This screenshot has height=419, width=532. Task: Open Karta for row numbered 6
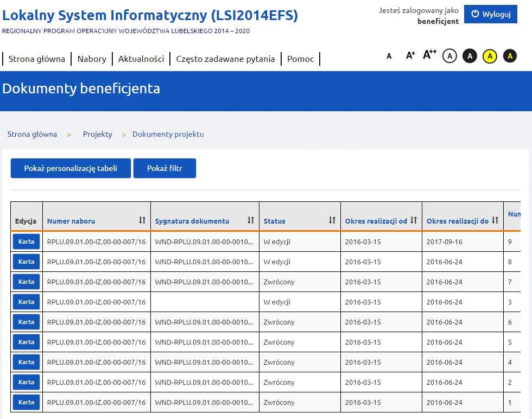[x=26, y=322]
